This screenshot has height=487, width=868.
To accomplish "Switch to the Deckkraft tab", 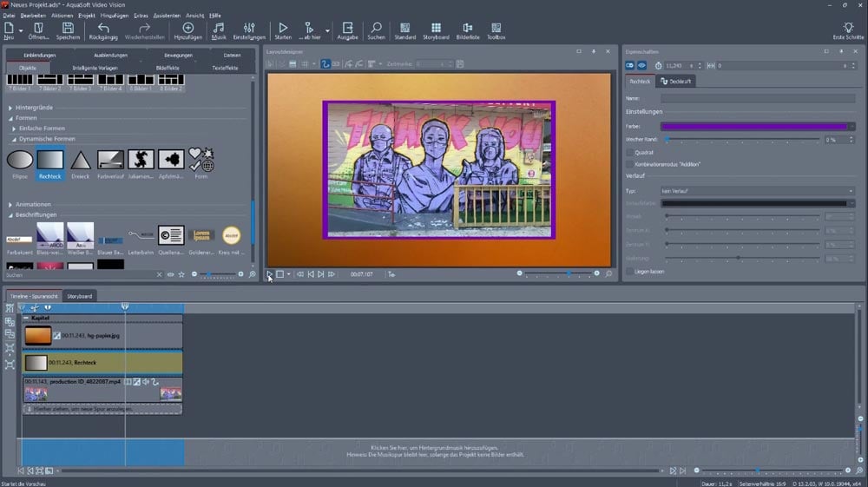I will coord(677,82).
